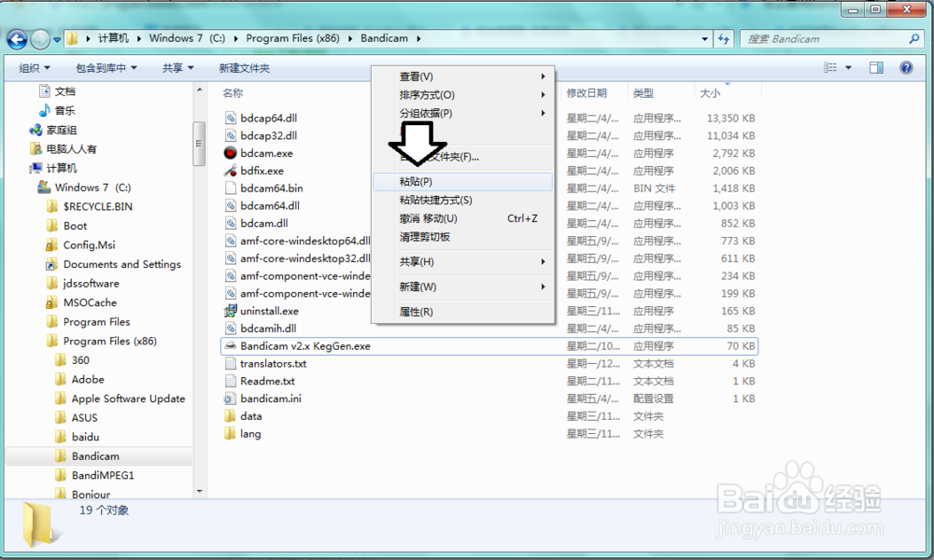Select the uninstall.exe icon
Viewport: 934px width, 560px height.
coord(231,311)
